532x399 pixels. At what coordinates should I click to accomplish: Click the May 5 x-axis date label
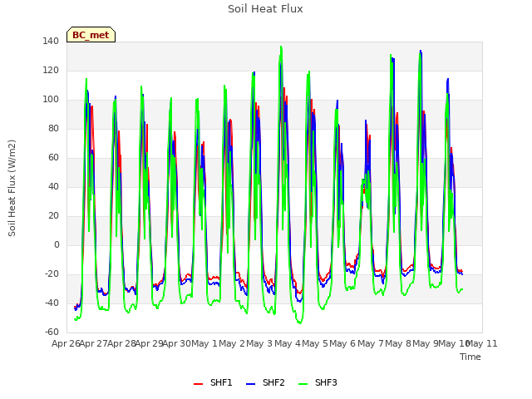pyautogui.click(x=315, y=343)
